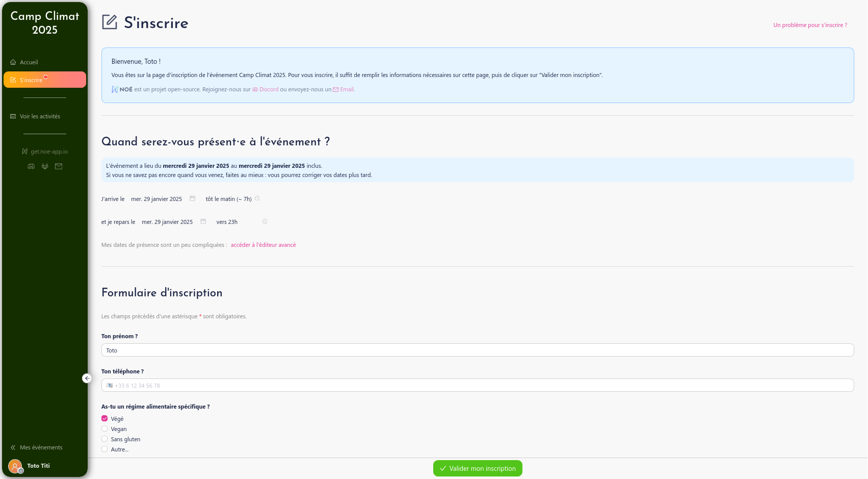The image size is (868, 479).
Task: Collapse sidebar with the arrow handle
Action: tap(87, 378)
